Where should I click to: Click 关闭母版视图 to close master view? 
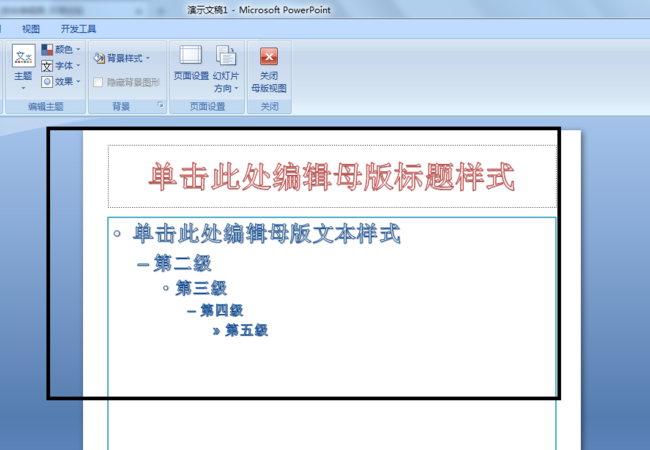[269, 70]
